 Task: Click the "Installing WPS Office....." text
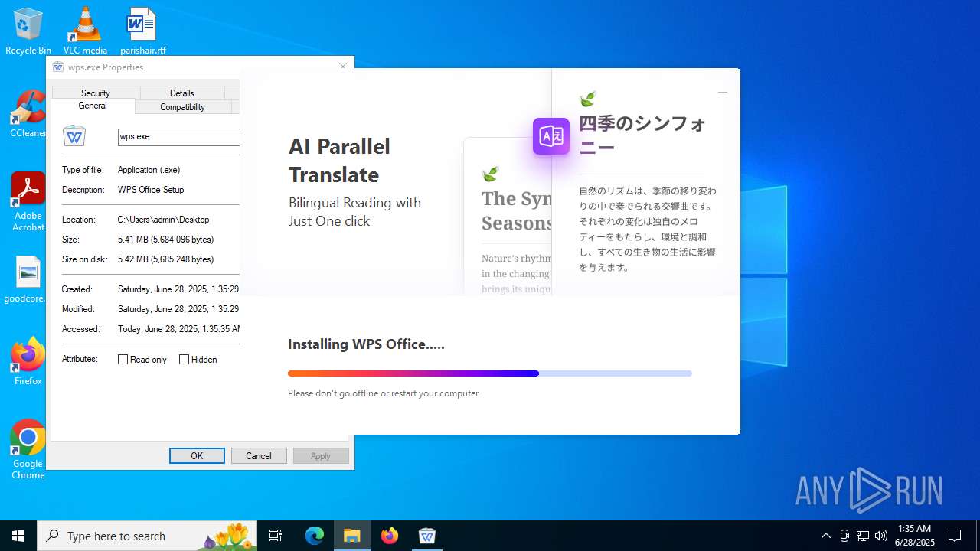click(366, 344)
